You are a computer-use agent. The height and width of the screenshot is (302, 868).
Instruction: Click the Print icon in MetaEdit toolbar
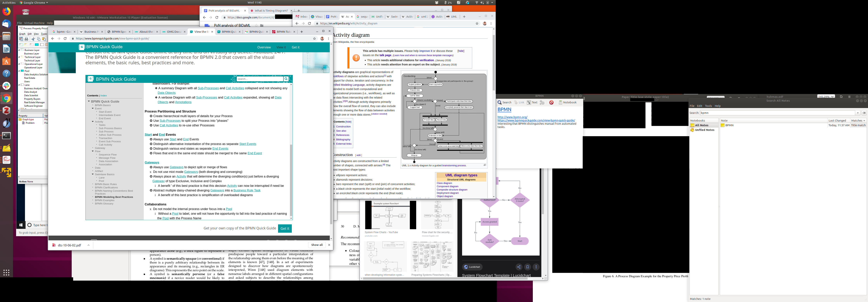point(26,39)
